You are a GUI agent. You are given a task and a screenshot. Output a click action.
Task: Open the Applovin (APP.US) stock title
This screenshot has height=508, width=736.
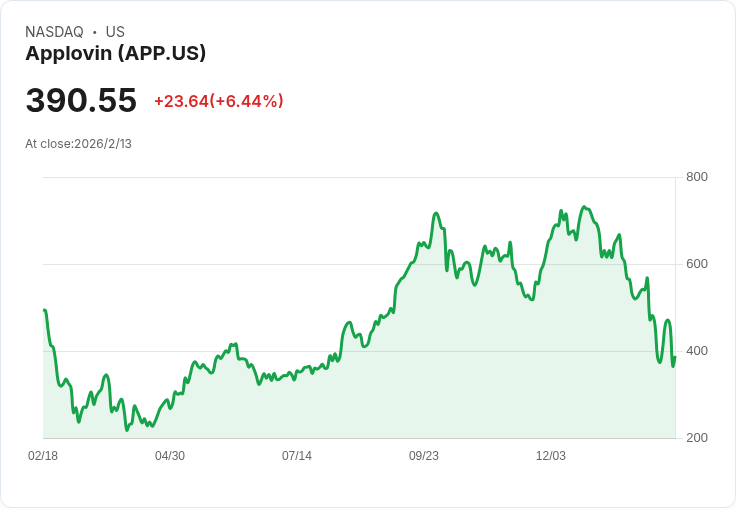point(115,54)
